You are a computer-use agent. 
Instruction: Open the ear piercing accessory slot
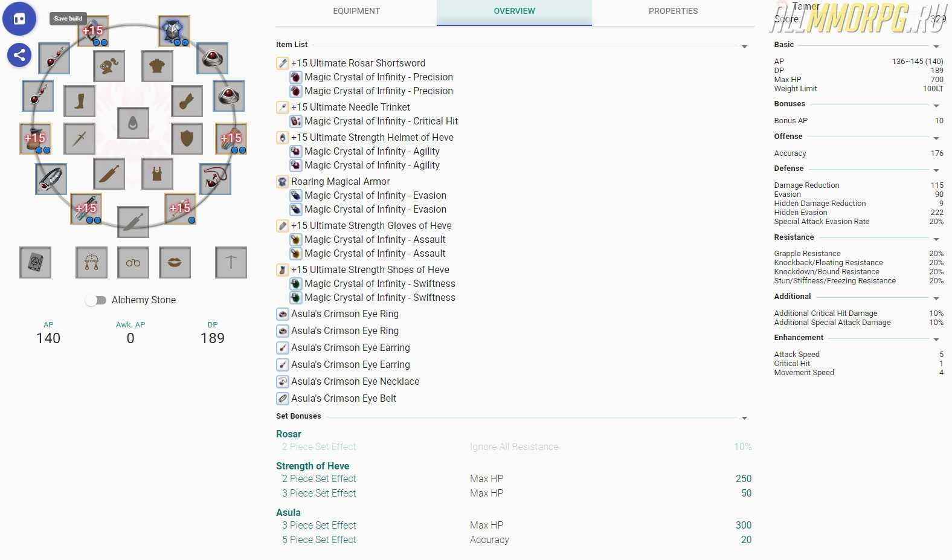(92, 262)
